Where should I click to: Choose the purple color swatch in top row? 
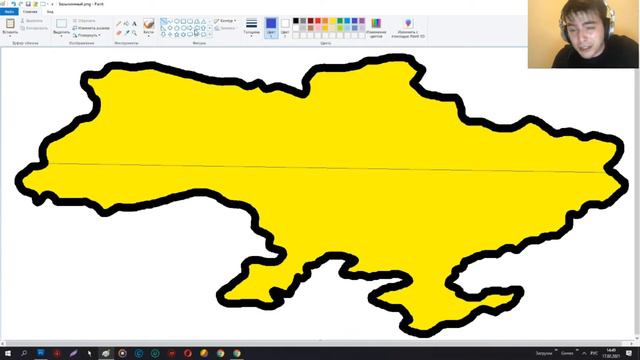362,21
